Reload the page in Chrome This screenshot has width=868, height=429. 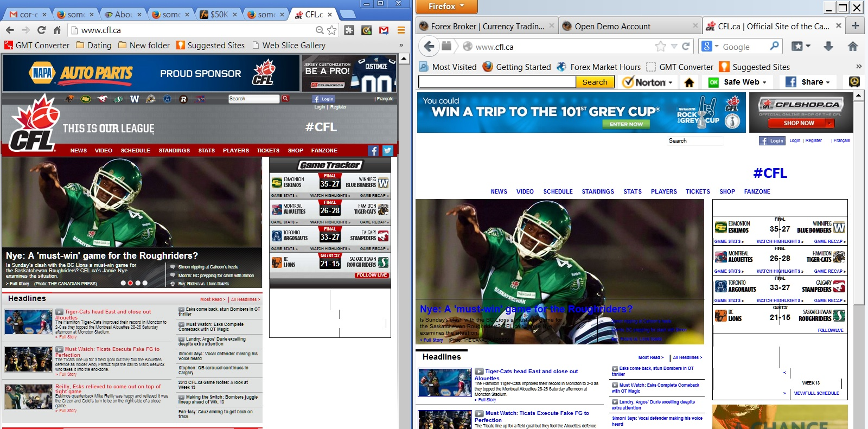pyautogui.click(x=41, y=30)
